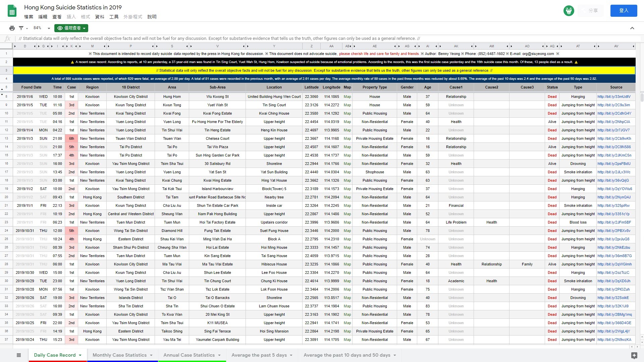Open the Average past 10 and 50 days tab arrow
Screen dimensions: 644x362
(x=395, y=355)
